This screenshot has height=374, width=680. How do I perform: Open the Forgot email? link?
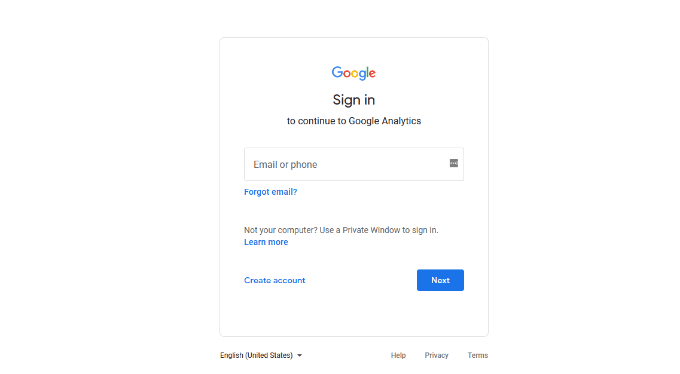271,192
